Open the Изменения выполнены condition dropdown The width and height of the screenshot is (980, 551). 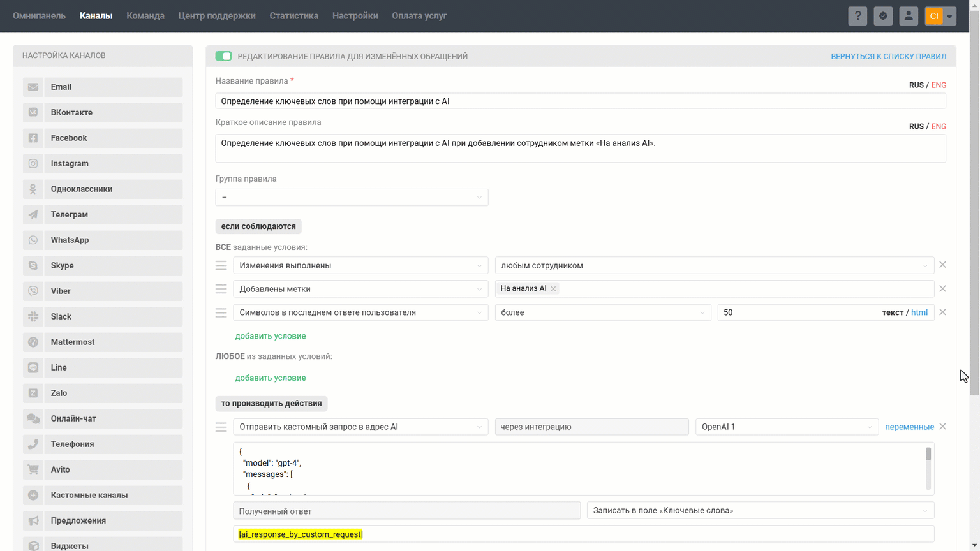tap(360, 265)
